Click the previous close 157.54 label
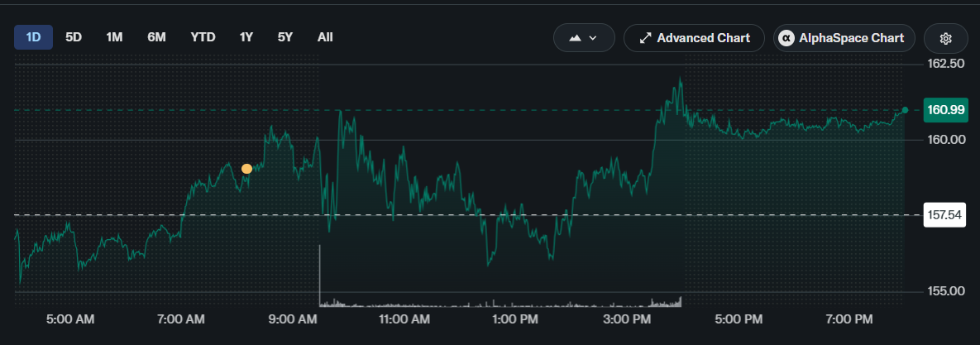 pos(945,215)
